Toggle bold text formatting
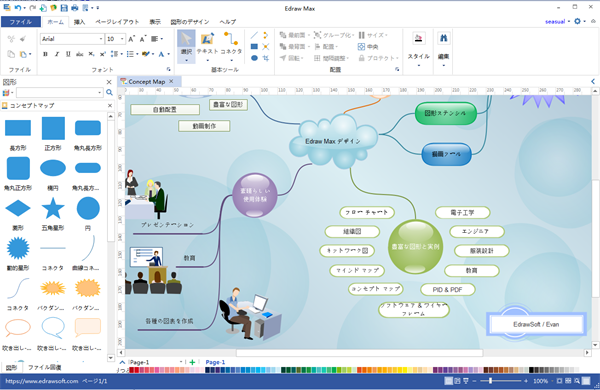Screen dimensions: 600x390 (45, 54)
